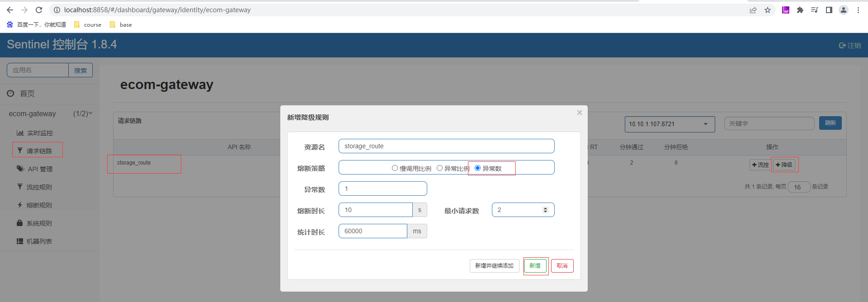
Task: Share this page icon
Action: point(753,10)
